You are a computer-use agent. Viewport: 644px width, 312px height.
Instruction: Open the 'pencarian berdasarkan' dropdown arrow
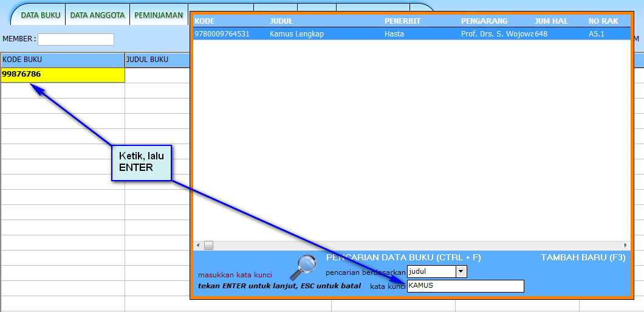(x=461, y=272)
